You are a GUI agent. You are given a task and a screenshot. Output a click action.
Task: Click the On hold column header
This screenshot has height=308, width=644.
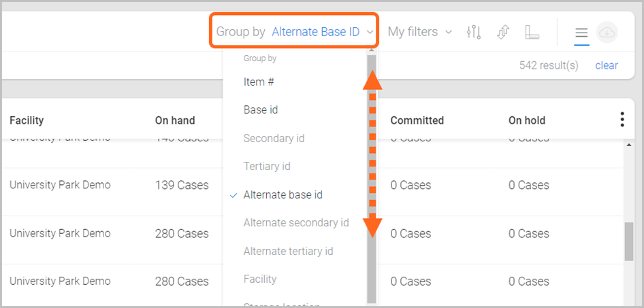(x=527, y=120)
